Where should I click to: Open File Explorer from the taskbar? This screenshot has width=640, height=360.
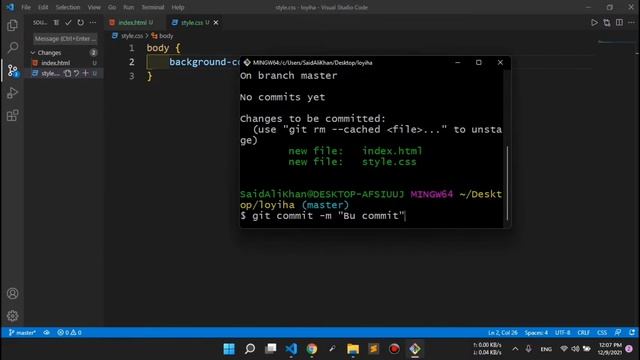point(353,349)
